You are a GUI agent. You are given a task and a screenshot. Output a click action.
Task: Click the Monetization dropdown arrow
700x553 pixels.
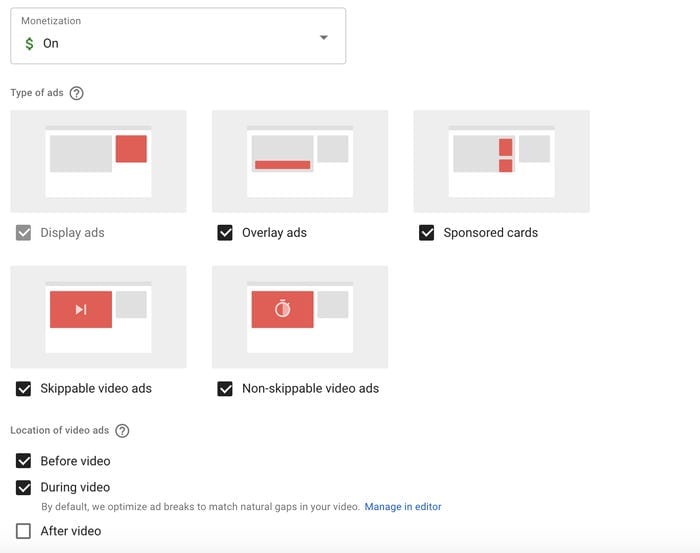tap(324, 37)
